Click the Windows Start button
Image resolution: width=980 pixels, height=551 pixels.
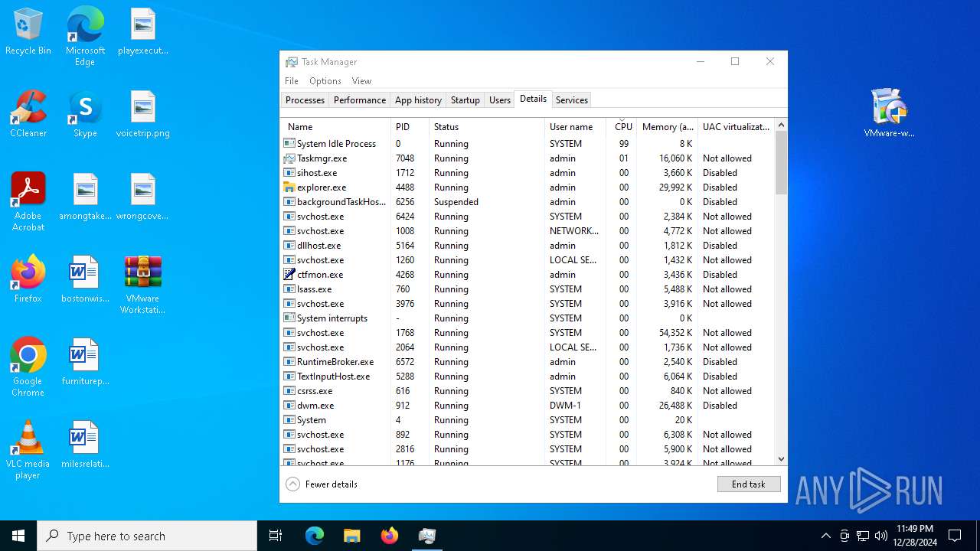pyautogui.click(x=18, y=536)
